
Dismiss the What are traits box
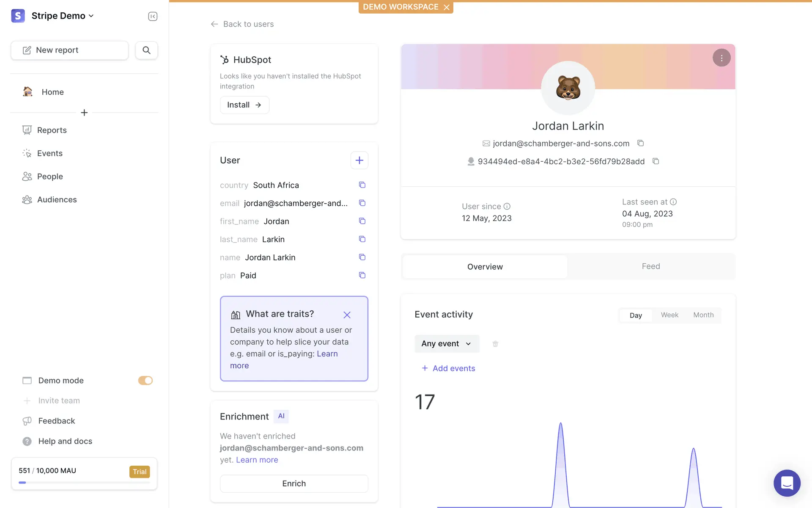[347, 315]
